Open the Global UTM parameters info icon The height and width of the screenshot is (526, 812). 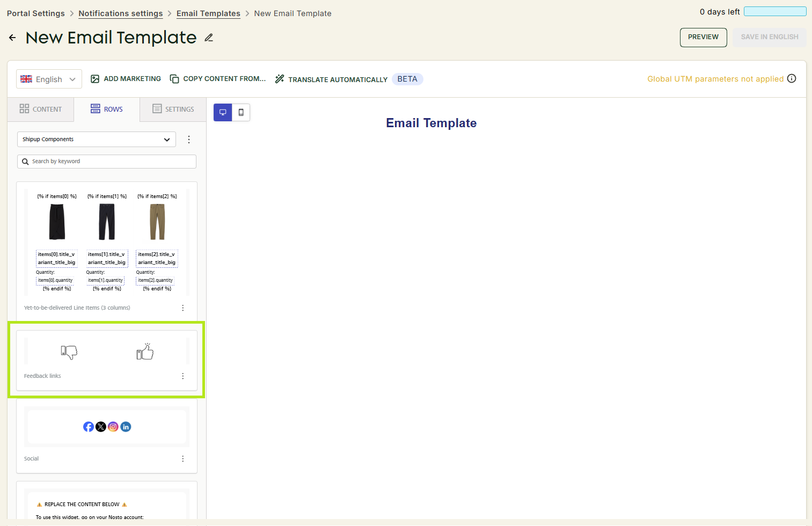click(x=792, y=78)
